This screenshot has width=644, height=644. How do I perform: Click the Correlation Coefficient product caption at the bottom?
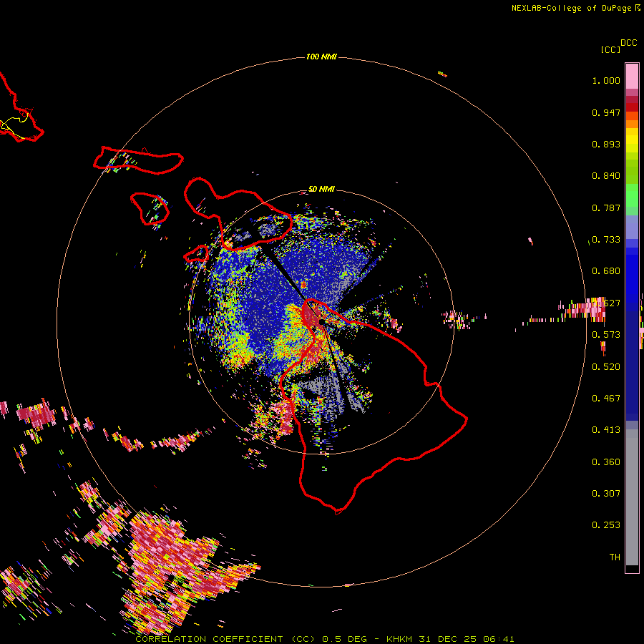click(324, 639)
